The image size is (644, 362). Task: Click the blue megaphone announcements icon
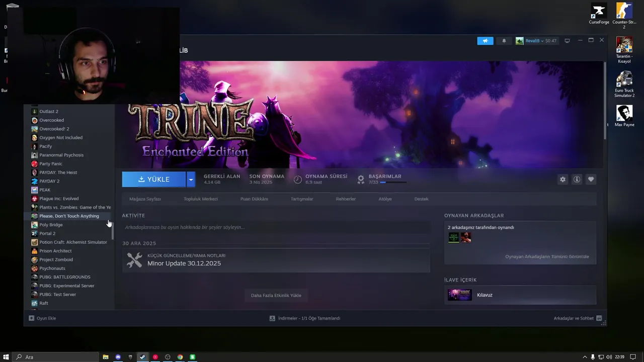tap(485, 41)
